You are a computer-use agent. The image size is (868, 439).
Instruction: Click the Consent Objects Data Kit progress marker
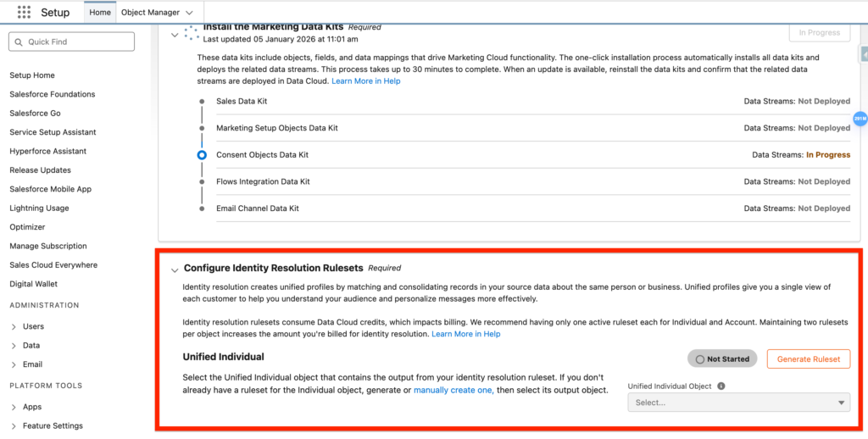pos(202,155)
